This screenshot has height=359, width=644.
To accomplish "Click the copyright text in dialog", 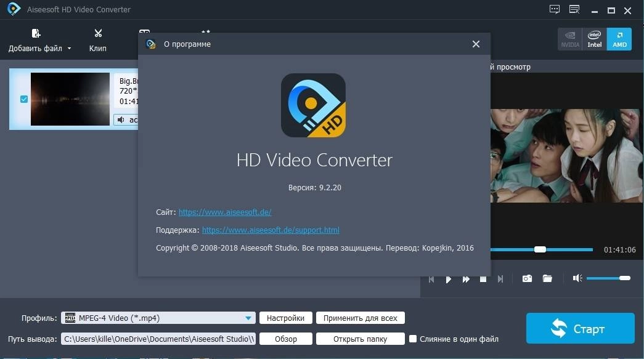I will (315, 248).
